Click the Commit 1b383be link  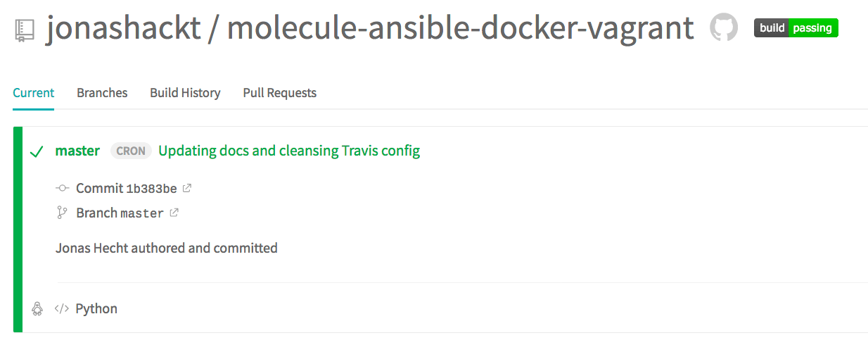coord(127,189)
